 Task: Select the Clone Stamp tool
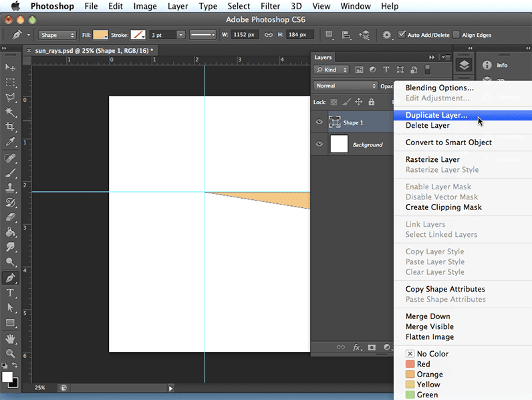coord(10,188)
